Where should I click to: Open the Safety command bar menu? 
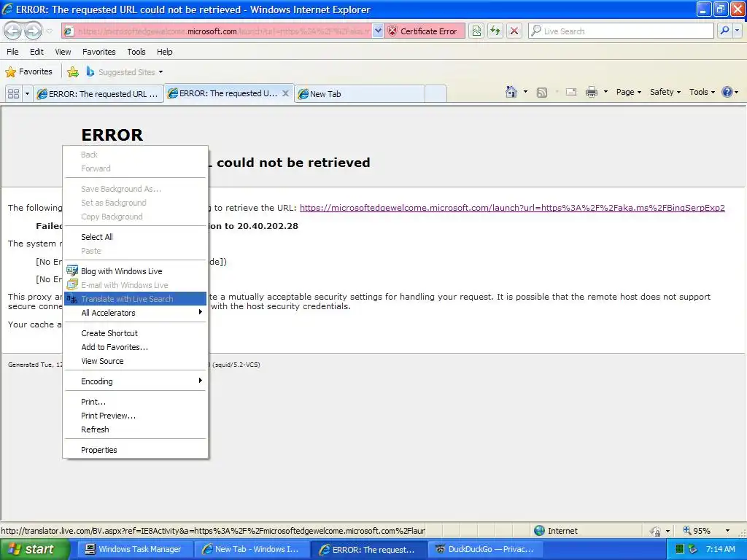(665, 92)
